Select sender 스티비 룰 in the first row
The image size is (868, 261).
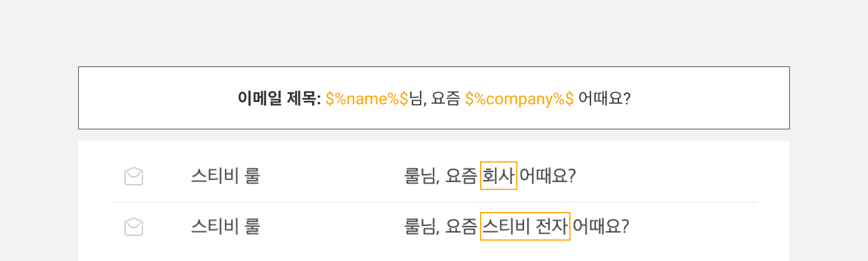[x=225, y=176]
